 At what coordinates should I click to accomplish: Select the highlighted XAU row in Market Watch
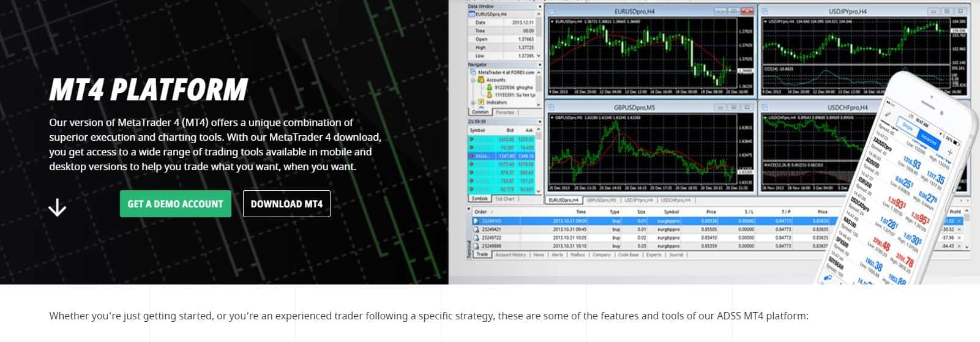click(x=501, y=156)
